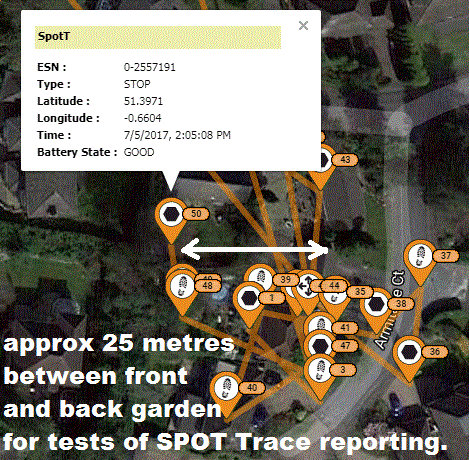Click the stop marker labeled 47
This screenshot has height=460, width=469.
(320, 346)
